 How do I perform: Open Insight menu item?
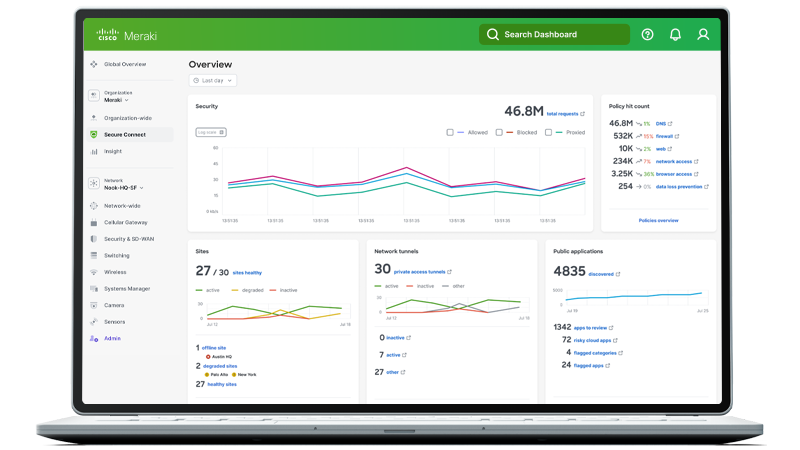(113, 152)
